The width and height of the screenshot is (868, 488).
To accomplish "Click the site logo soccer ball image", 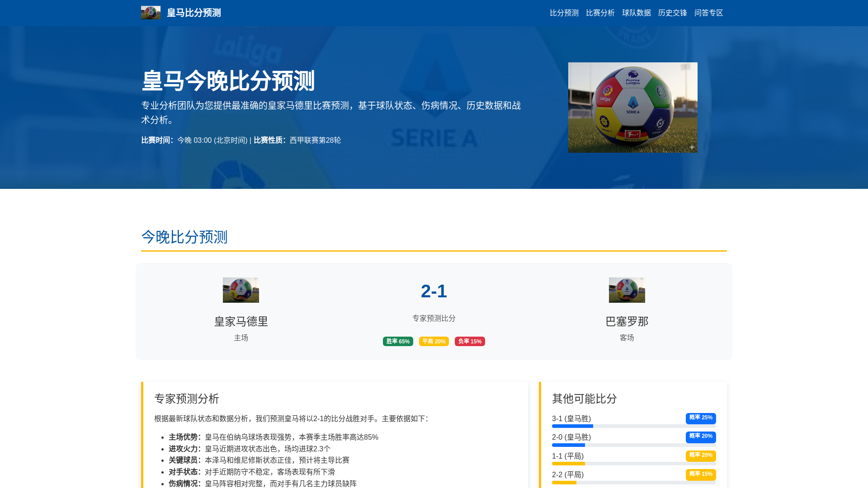I will coord(151,13).
